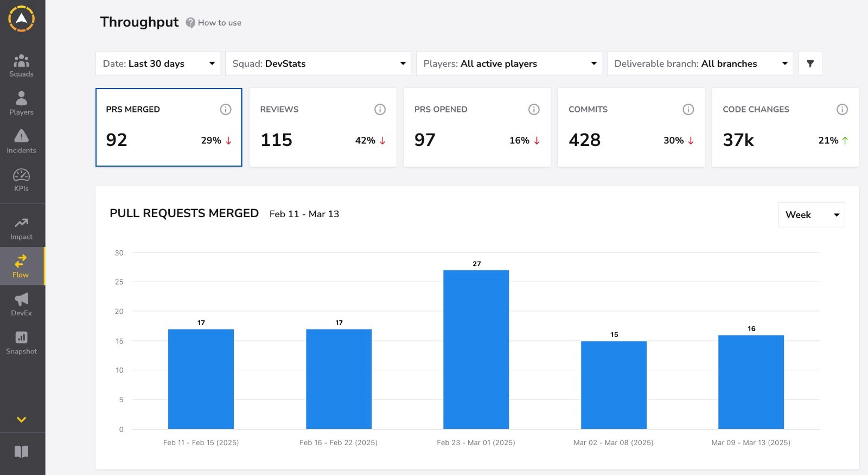Open the Snapshot report icon

21,337
